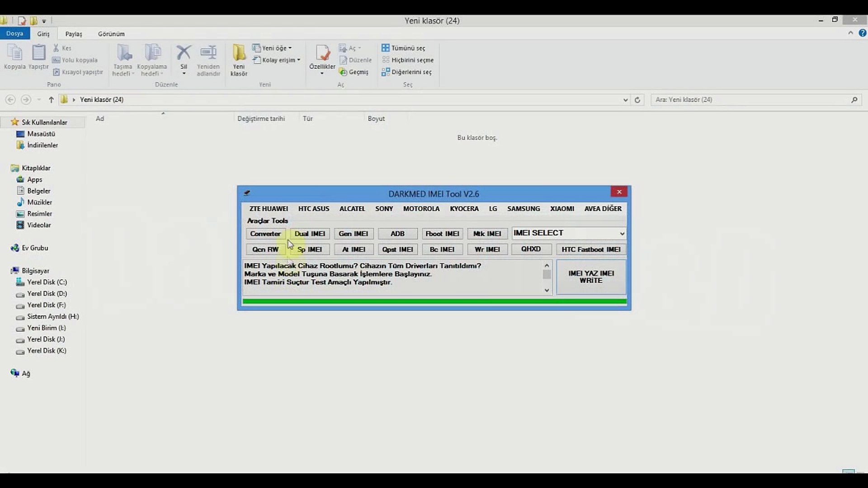
Task: Click the Tümünü seç icon
Action: (x=385, y=48)
